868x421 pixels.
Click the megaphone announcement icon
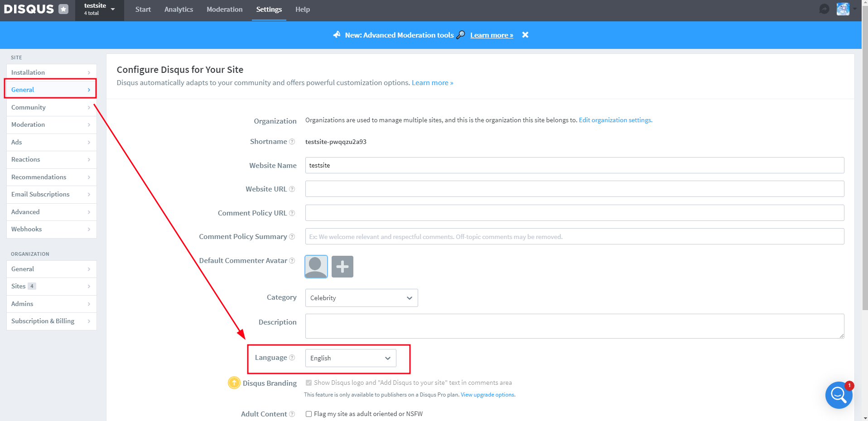[337, 35]
